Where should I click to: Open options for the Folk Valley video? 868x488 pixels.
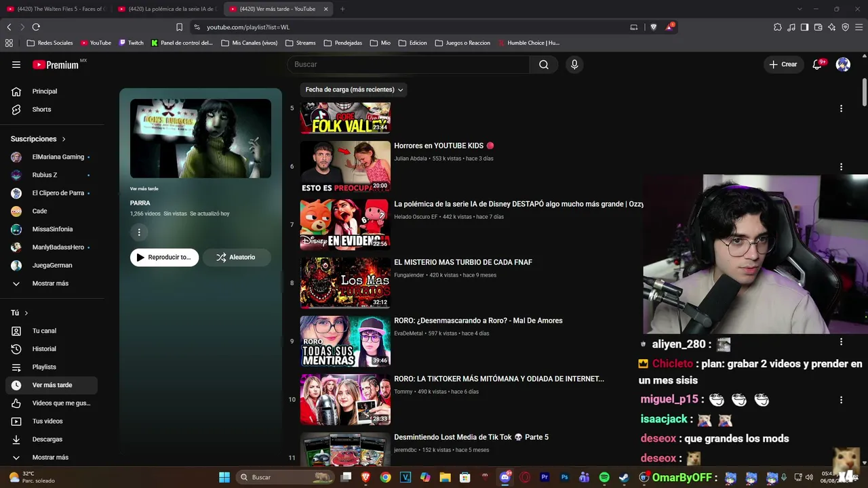841,108
